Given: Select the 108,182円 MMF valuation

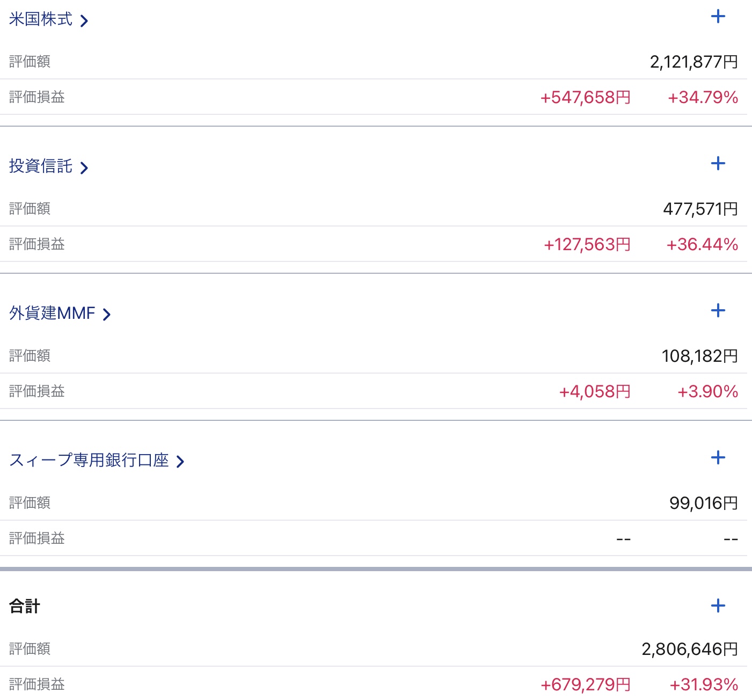Looking at the screenshot, I should coord(700,356).
